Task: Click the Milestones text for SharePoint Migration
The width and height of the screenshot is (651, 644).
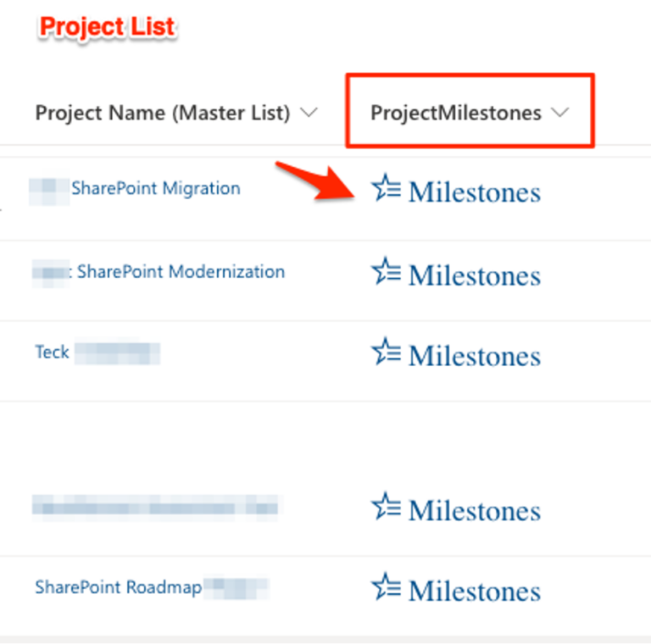Action: (474, 192)
